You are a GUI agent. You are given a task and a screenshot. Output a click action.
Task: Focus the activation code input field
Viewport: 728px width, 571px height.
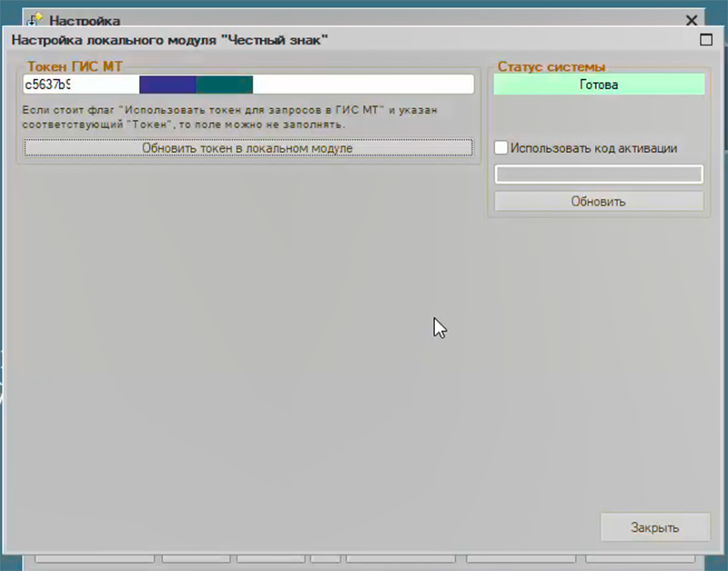(x=599, y=175)
